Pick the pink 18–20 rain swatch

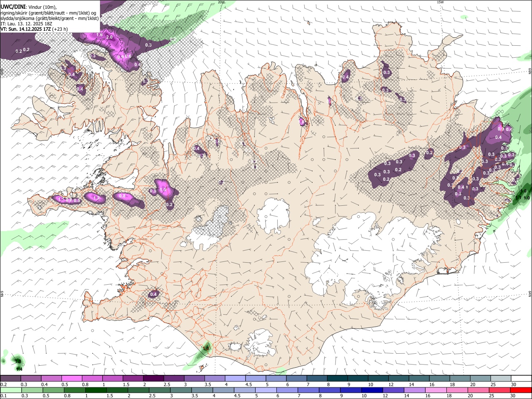[457, 390]
